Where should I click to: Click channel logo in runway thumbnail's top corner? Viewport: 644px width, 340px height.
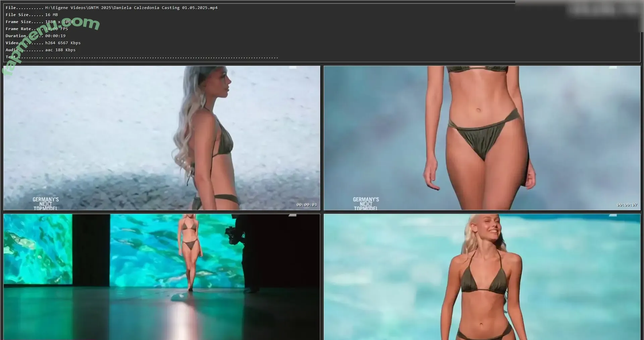pos(292,215)
